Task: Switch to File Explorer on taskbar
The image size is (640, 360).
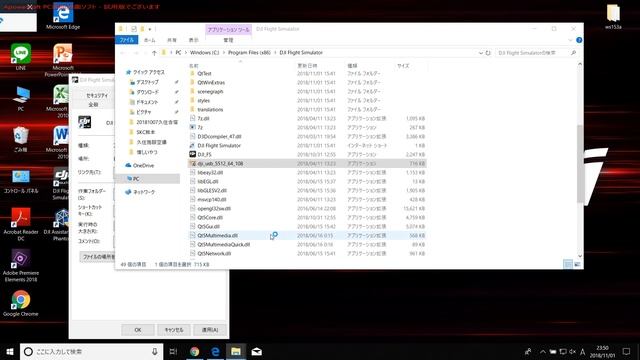Action: pyautogui.click(x=236, y=351)
